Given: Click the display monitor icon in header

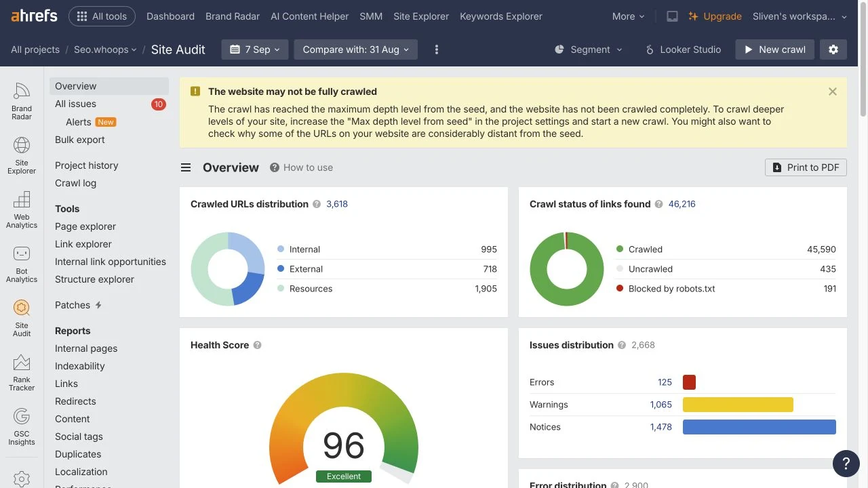Looking at the screenshot, I should coord(672,16).
